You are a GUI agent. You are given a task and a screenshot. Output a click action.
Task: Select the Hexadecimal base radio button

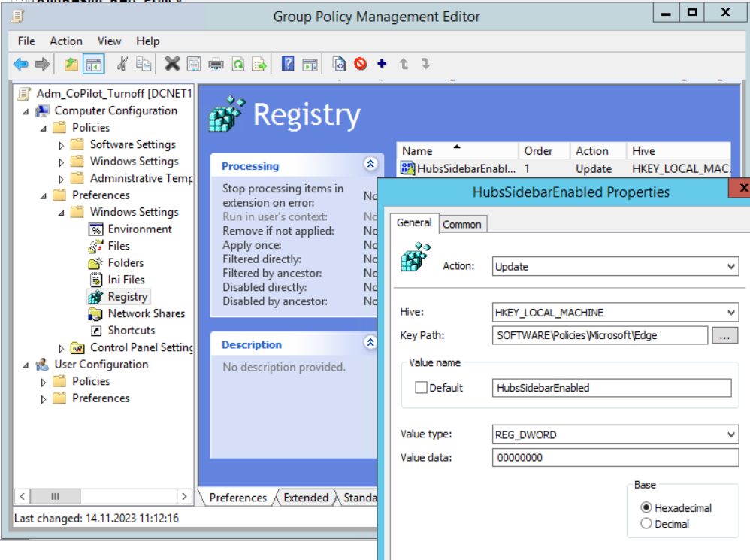tap(646, 507)
